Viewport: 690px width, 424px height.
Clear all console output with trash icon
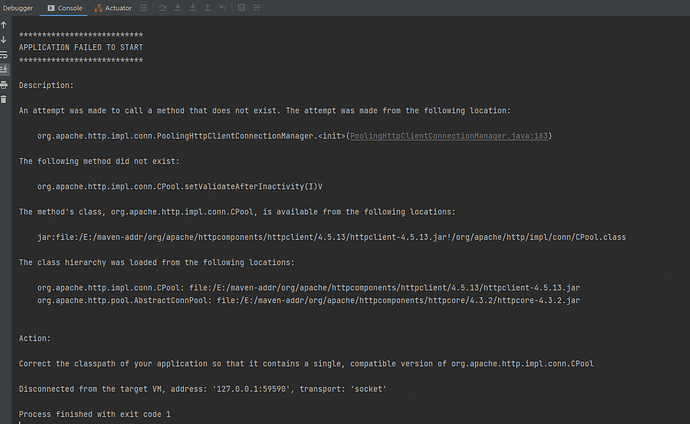point(4,99)
